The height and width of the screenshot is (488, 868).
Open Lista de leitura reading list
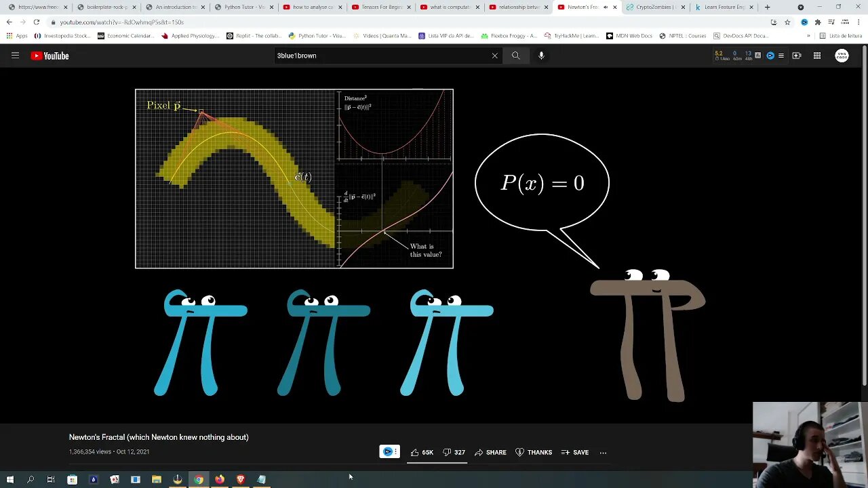[841, 36]
